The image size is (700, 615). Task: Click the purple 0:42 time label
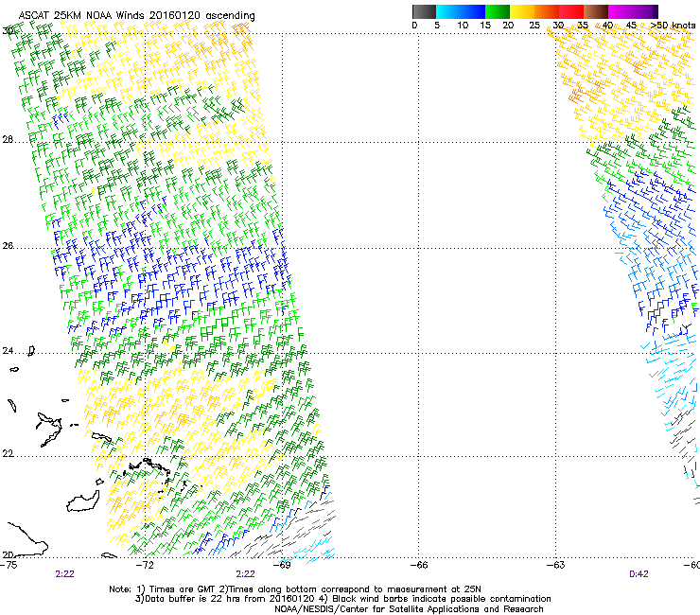point(639,574)
